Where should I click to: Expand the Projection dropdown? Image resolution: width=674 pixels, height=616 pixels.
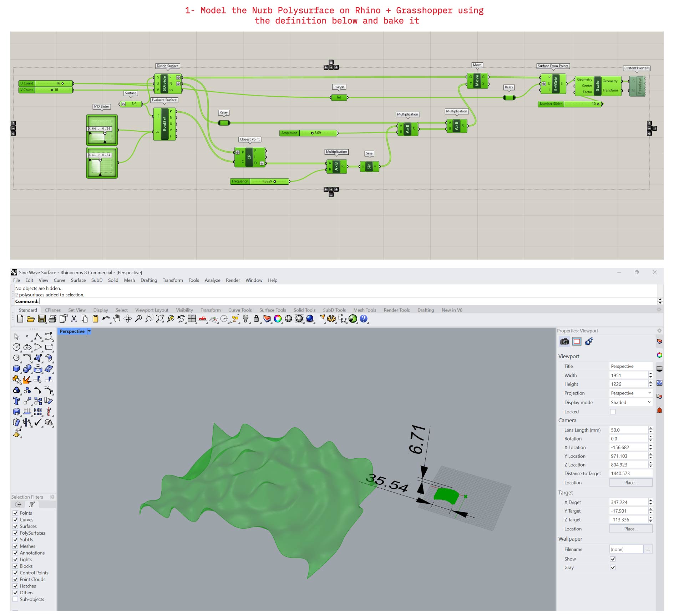point(630,393)
